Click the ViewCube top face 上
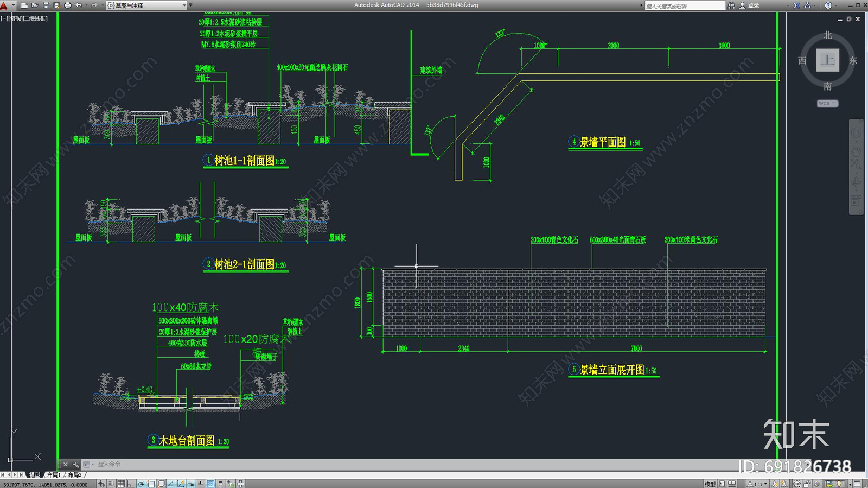 click(827, 60)
